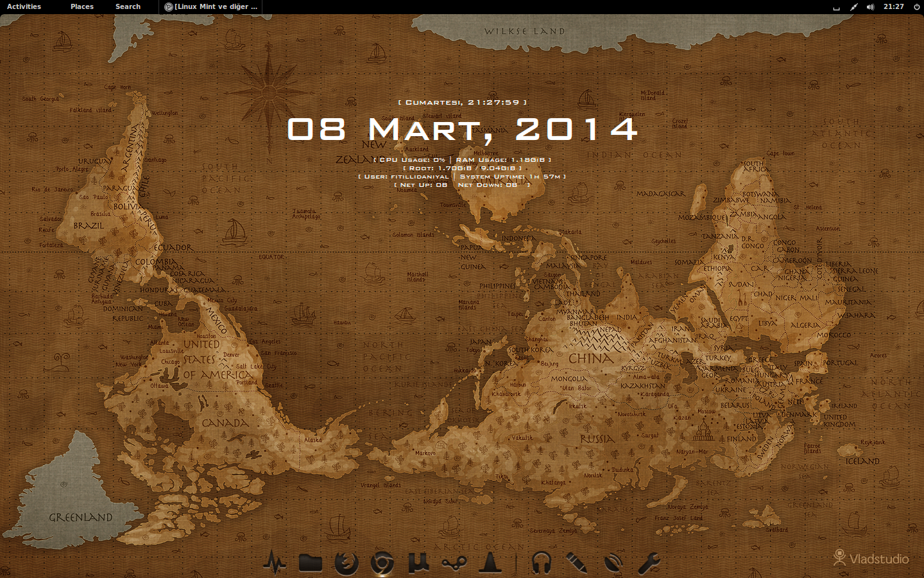Click the 'System Uptime: 1h 57m' text
The image size is (924, 578).
click(x=510, y=177)
